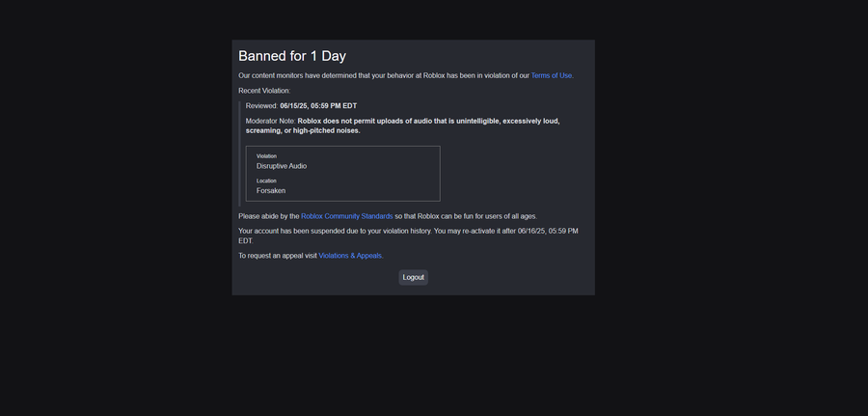868x416 pixels.
Task: Click the Moderator Note text about audio uploads
Action: pyautogui.click(x=402, y=125)
